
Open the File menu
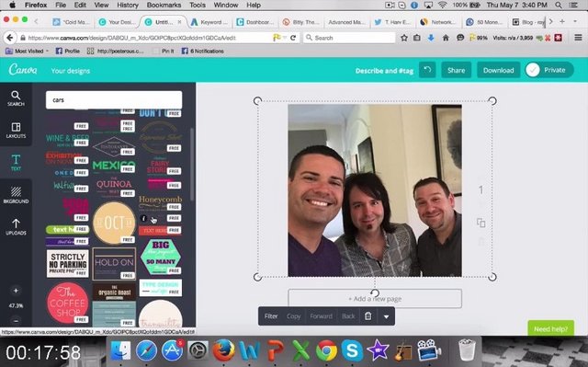pyautogui.click(x=61, y=5)
